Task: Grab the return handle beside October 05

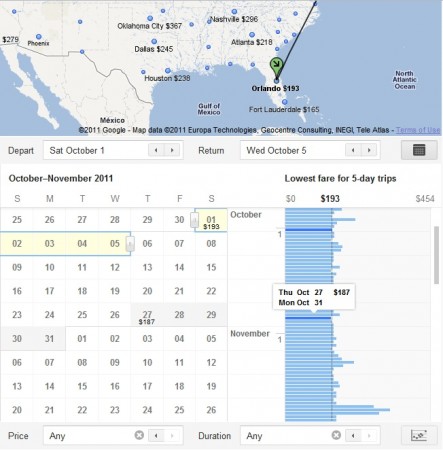Action: [x=130, y=244]
